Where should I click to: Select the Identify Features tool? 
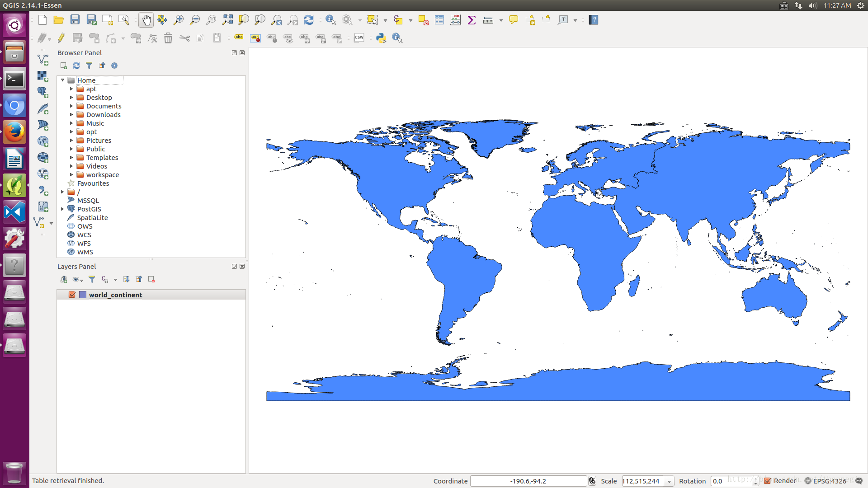[x=330, y=20]
